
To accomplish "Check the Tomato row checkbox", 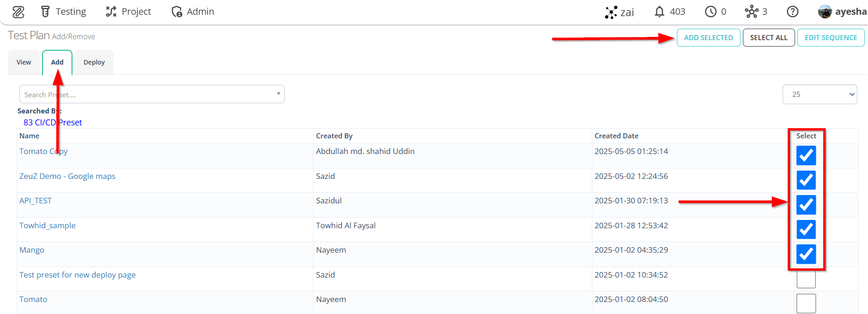I will [806, 303].
